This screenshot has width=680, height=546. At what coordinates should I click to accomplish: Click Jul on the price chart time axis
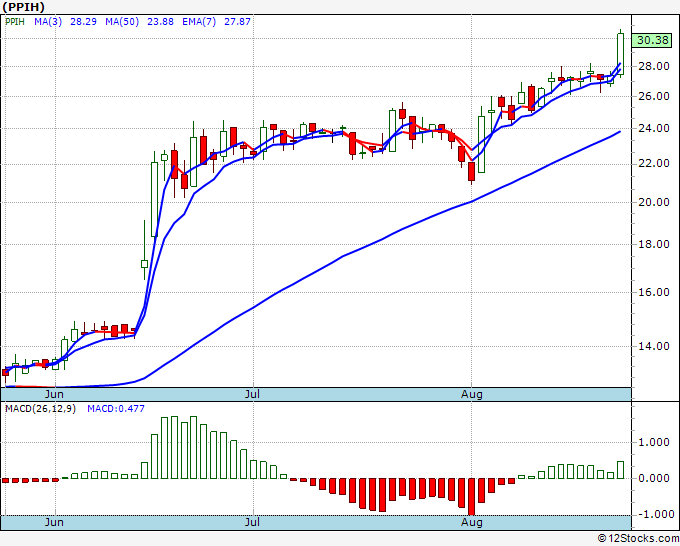[x=252, y=394]
